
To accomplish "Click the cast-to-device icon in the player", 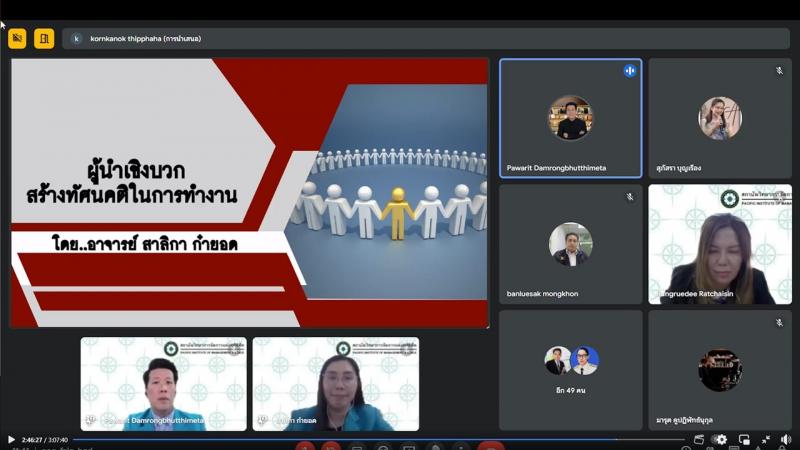I will pyautogui.click(x=699, y=439).
